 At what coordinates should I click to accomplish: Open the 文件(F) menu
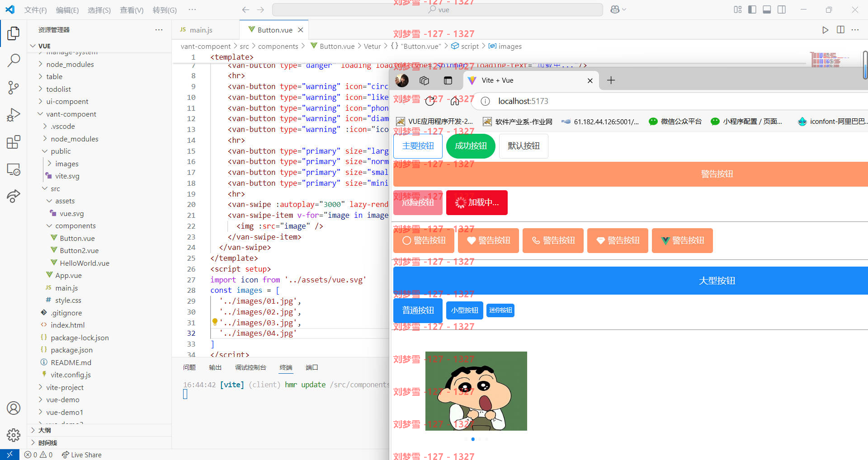click(x=35, y=10)
